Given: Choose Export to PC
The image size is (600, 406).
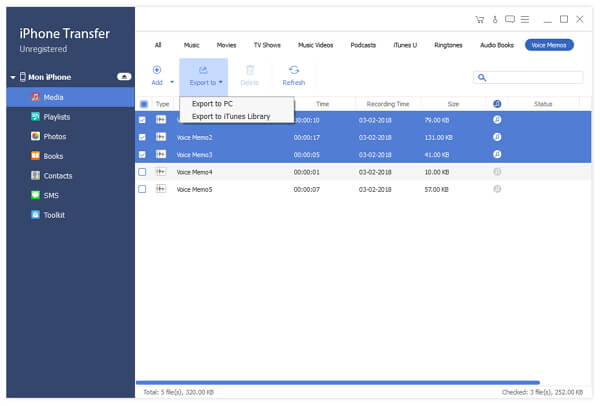Looking at the screenshot, I should 237,104.
